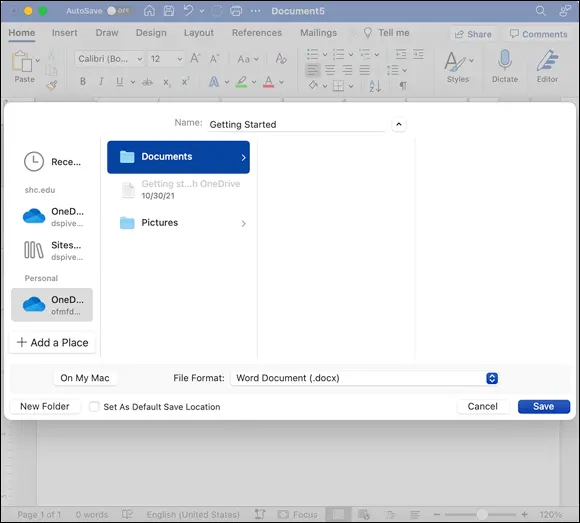This screenshot has height=523, width=580.
Task: Click the Add a Place button
Action: coord(52,343)
